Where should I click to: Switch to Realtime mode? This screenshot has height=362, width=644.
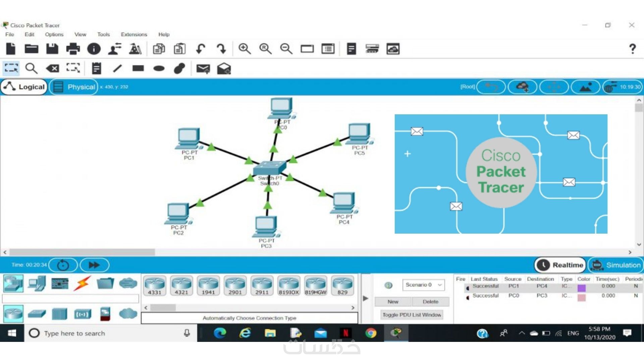click(x=560, y=265)
